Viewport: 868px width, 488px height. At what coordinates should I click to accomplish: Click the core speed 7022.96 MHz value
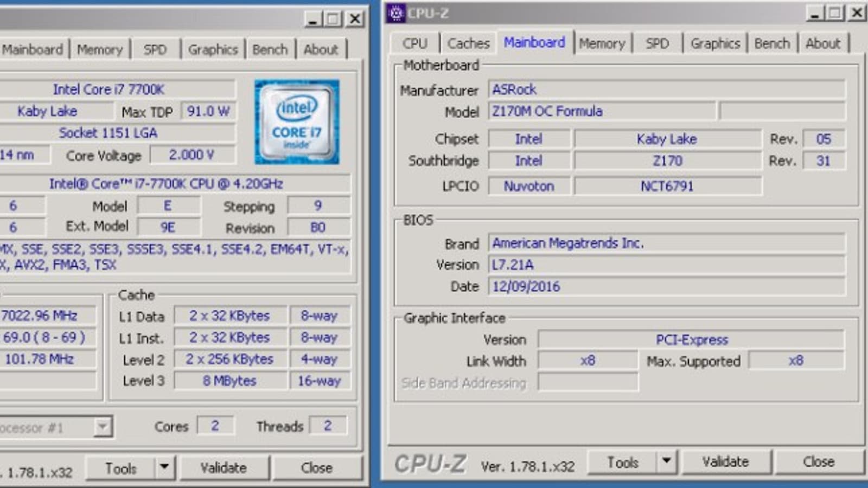[x=48, y=316]
